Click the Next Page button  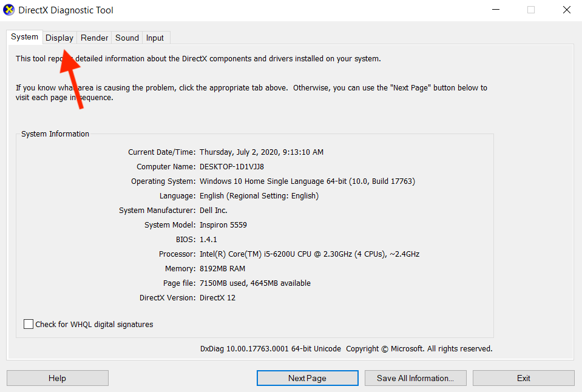(x=307, y=378)
